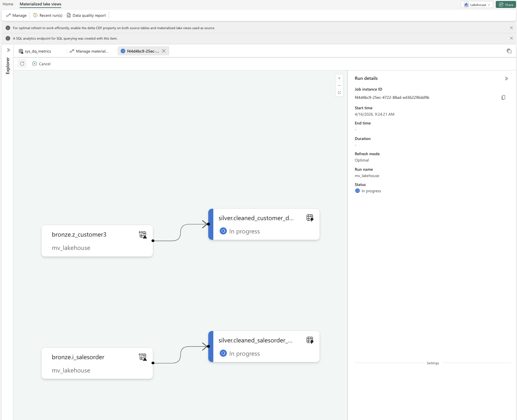Open the Lakehouse mode dropdown
Viewport: 517px width, 420px height.
click(477, 5)
